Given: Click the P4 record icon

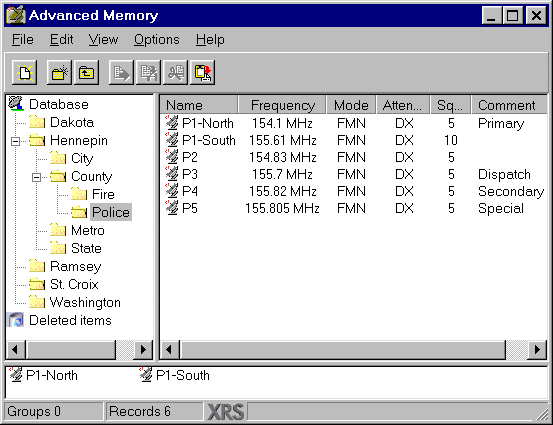Looking at the screenshot, I should [x=172, y=190].
